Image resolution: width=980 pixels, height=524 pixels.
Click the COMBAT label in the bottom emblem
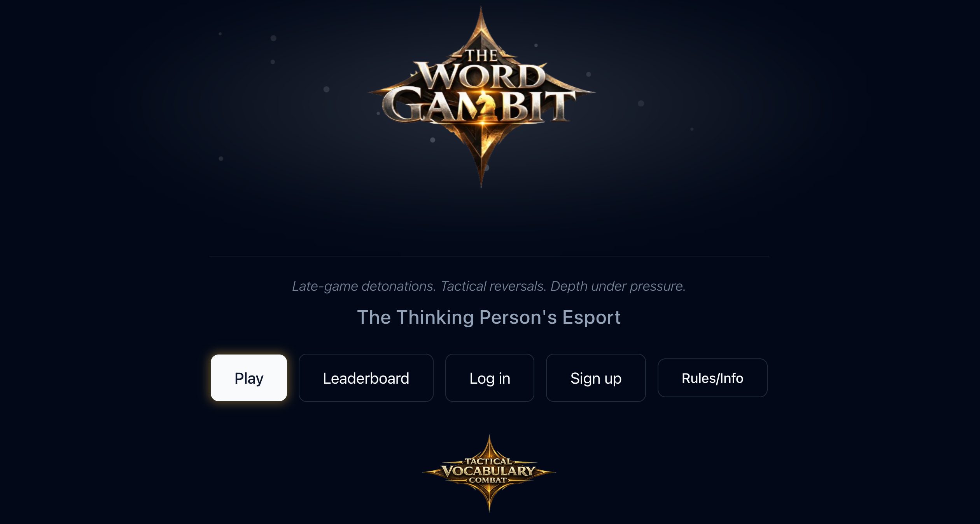coord(488,480)
